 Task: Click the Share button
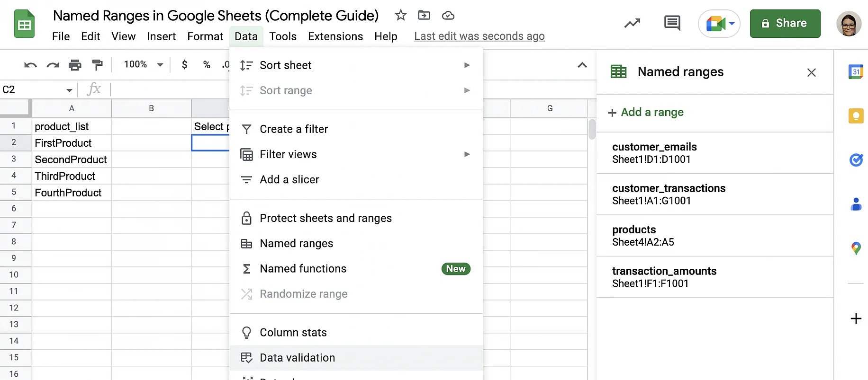(785, 23)
